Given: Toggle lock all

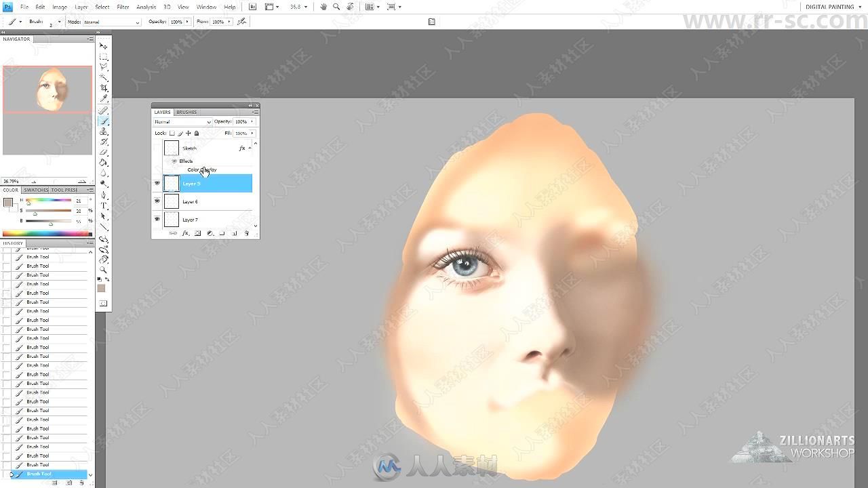Looking at the screenshot, I should [x=197, y=133].
